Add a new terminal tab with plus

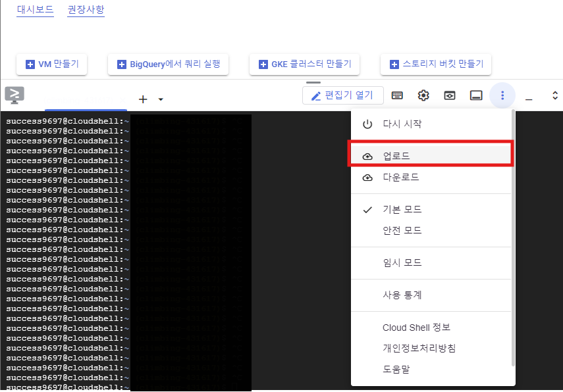pyautogui.click(x=143, y=99)
